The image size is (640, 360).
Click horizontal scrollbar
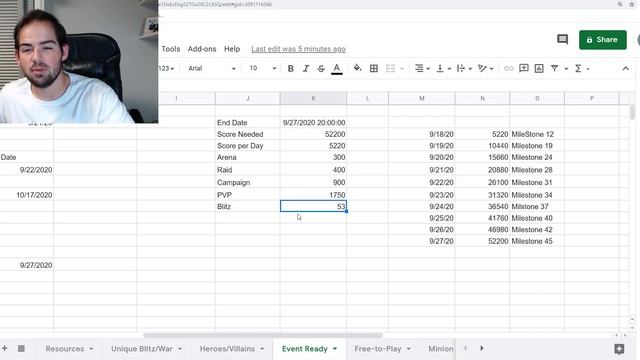click(263, 336)
